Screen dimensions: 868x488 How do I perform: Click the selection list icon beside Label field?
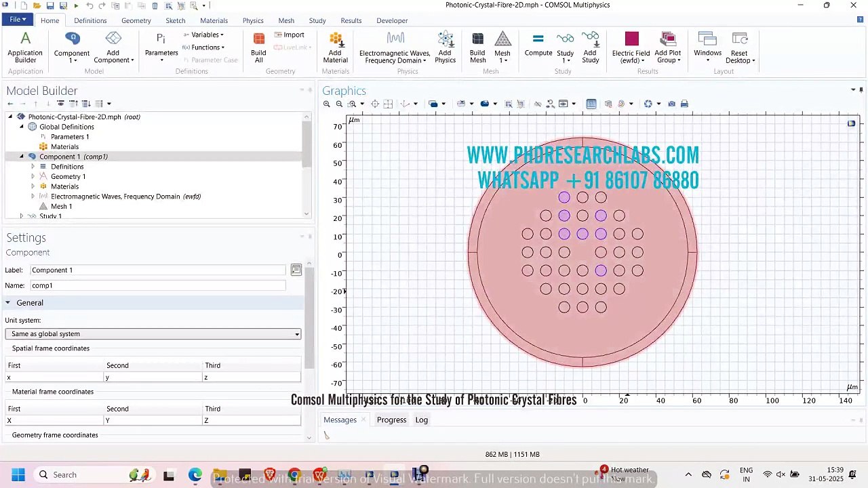point(296,270)
